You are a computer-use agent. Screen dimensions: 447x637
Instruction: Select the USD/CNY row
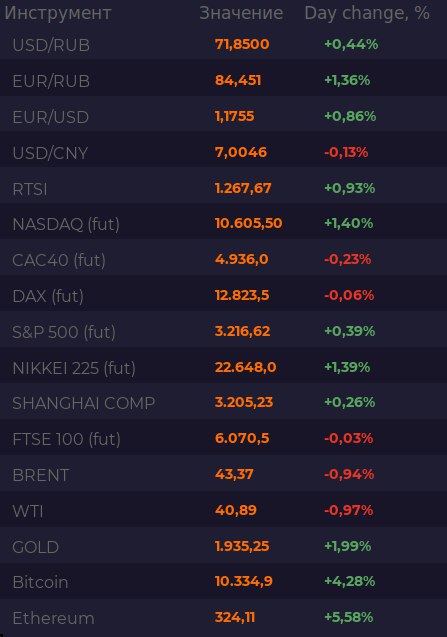point(224,152)
